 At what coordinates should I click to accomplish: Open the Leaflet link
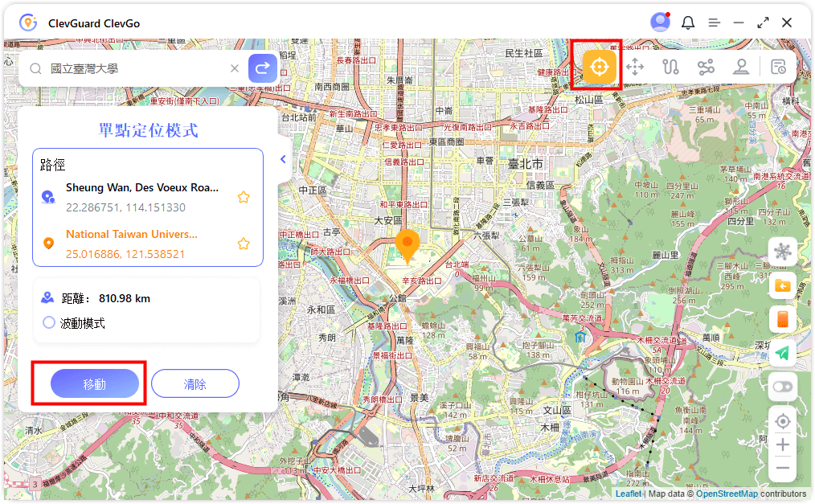click(629, 494)
